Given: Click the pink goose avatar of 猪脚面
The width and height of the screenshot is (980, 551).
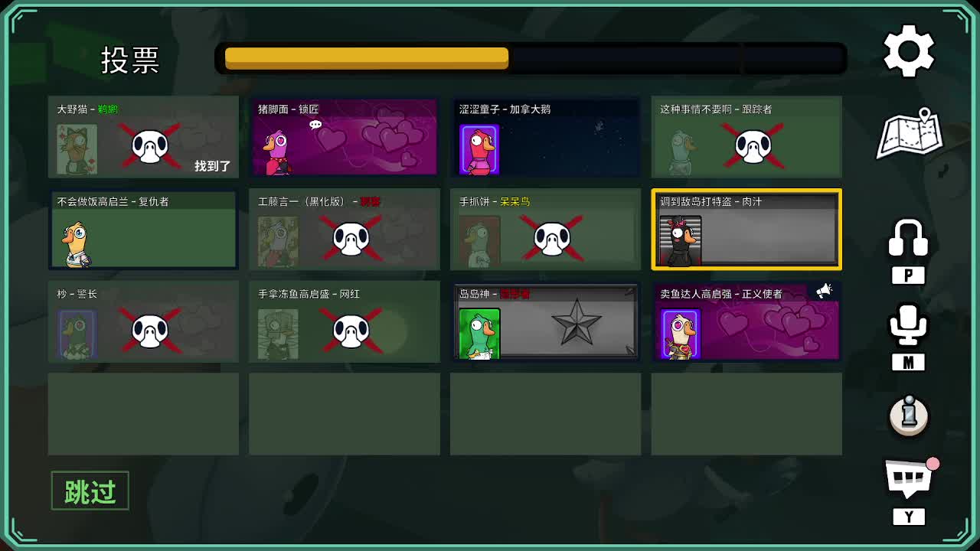Looking at the screenshot, I should pos(277,152).
